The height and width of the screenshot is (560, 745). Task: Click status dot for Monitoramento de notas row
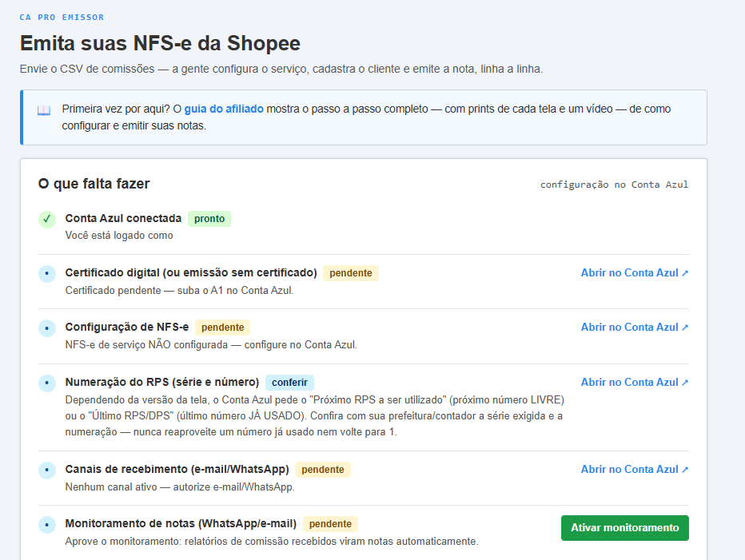47,524
